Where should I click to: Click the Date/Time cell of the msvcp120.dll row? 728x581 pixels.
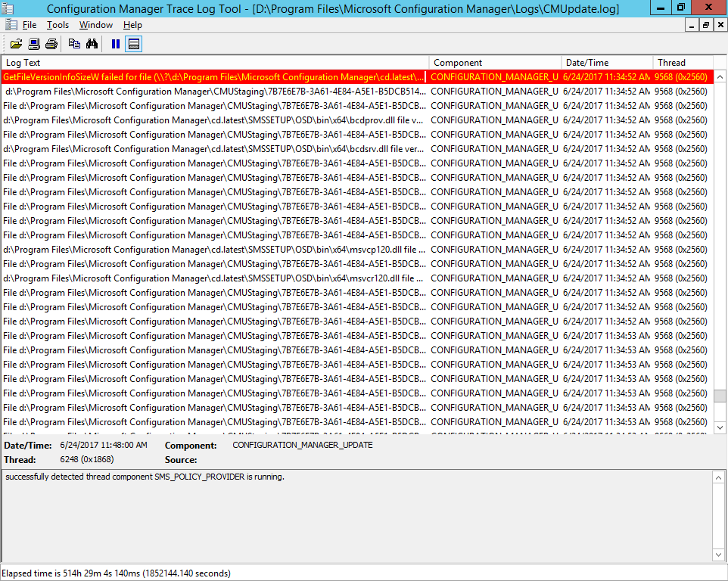point(606,250)
